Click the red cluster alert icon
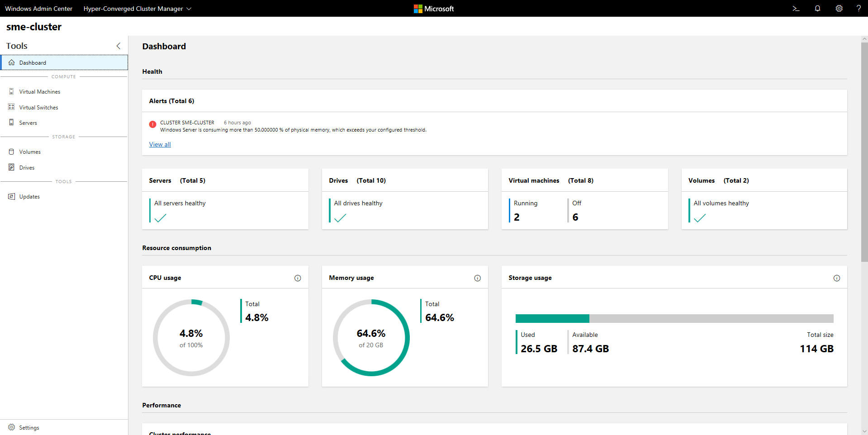This screenshot has width=868, height=435. pyautogui.click(x=152, y=124)
